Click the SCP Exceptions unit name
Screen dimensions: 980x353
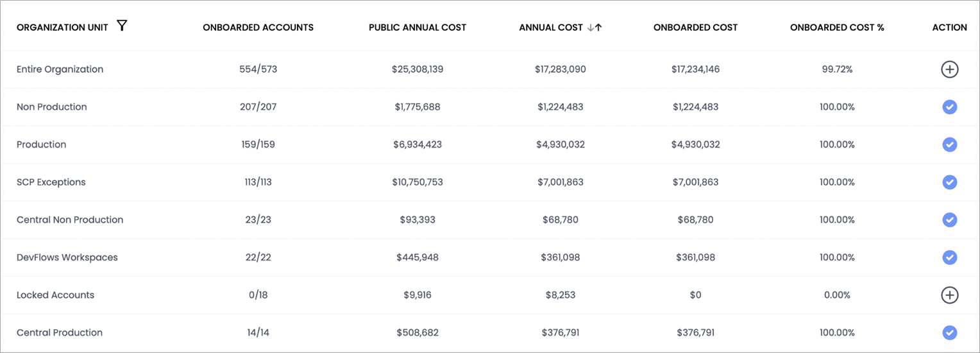pos(51,182)
